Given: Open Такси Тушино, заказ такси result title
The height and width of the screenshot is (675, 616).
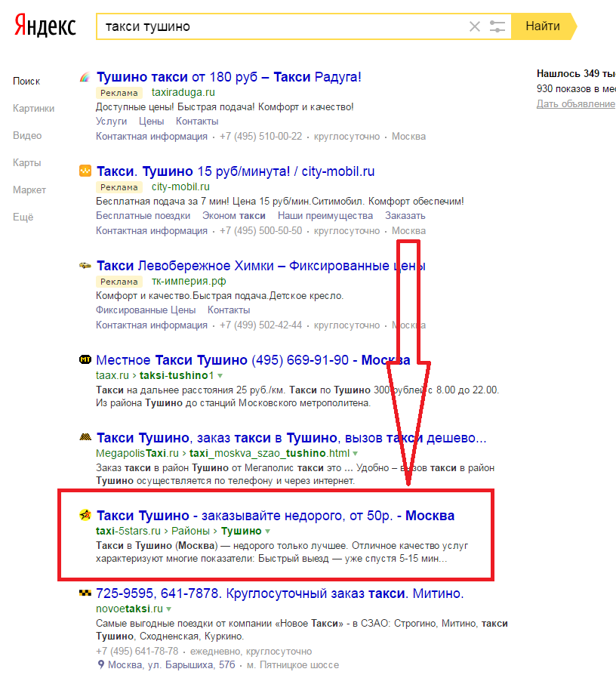Looking at the screenshot, I should click(x=291, y=438).
